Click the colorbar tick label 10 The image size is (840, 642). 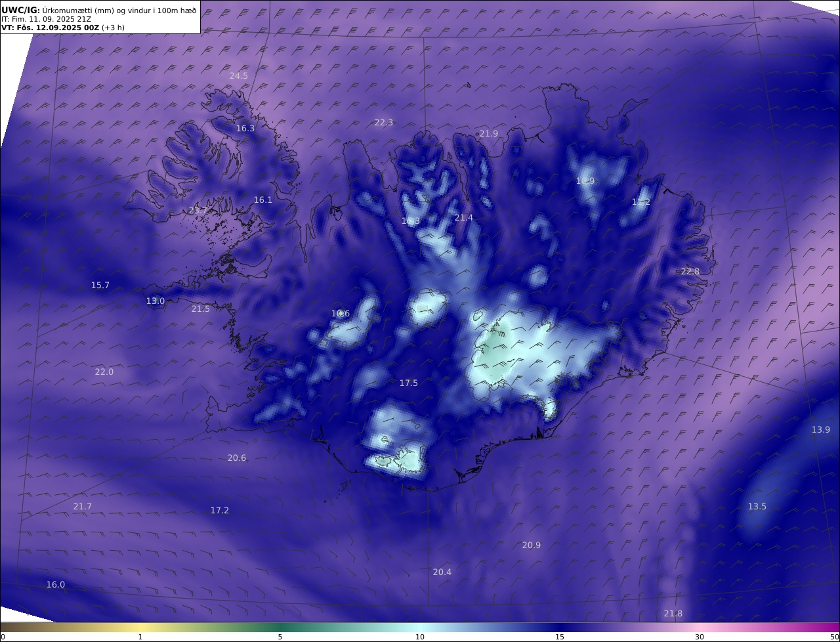(x=420, y=637)
